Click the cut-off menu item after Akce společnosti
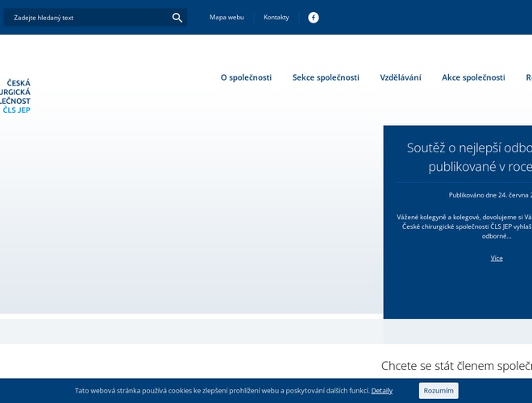This screenshot has height=403, width=532. [528, 78]
